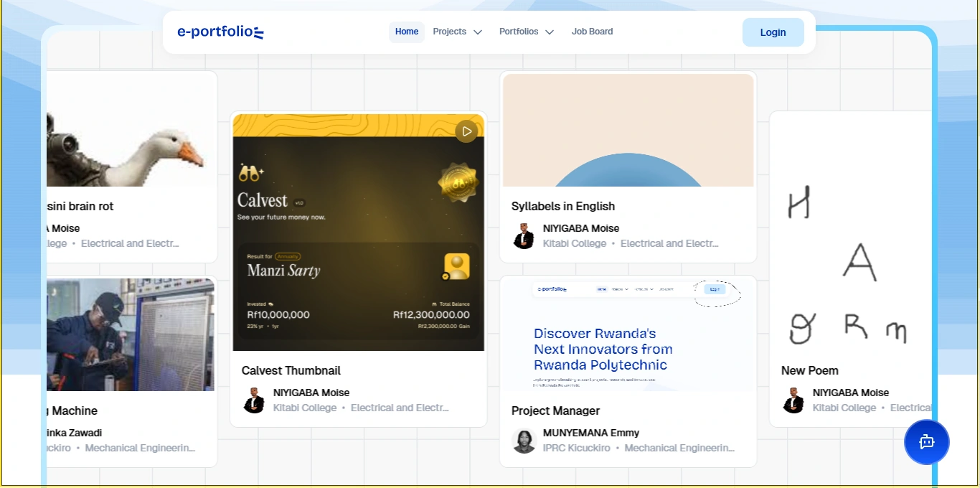Open the Syllabels in English project title

point(563,206)
